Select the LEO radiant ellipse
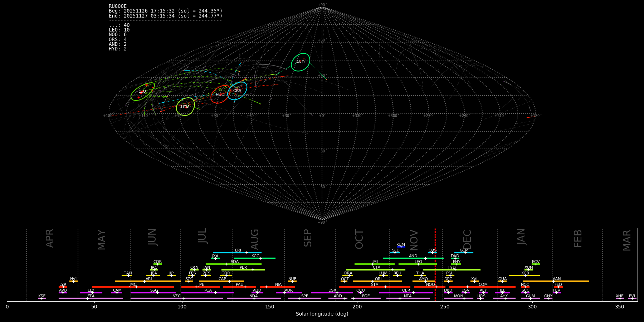The width and height of the screenshot is (644, 322). 142,91
